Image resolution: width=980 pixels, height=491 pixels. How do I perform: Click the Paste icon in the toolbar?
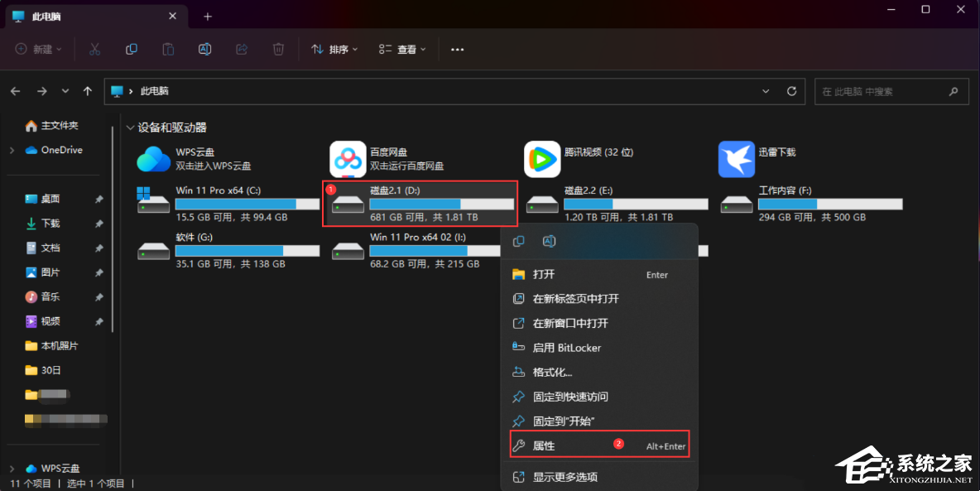pos(167,49)
